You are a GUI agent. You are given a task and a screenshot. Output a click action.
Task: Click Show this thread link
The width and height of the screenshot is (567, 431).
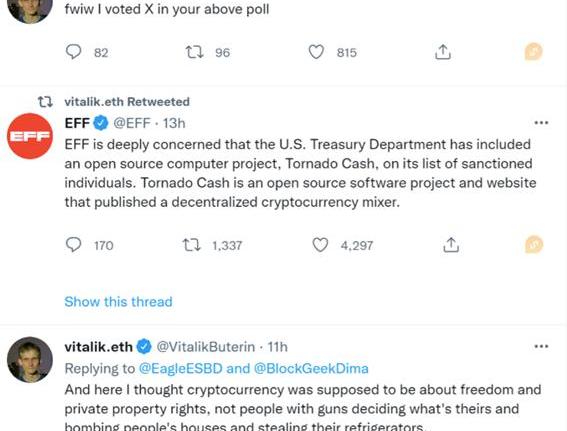(x=118, y=302)
